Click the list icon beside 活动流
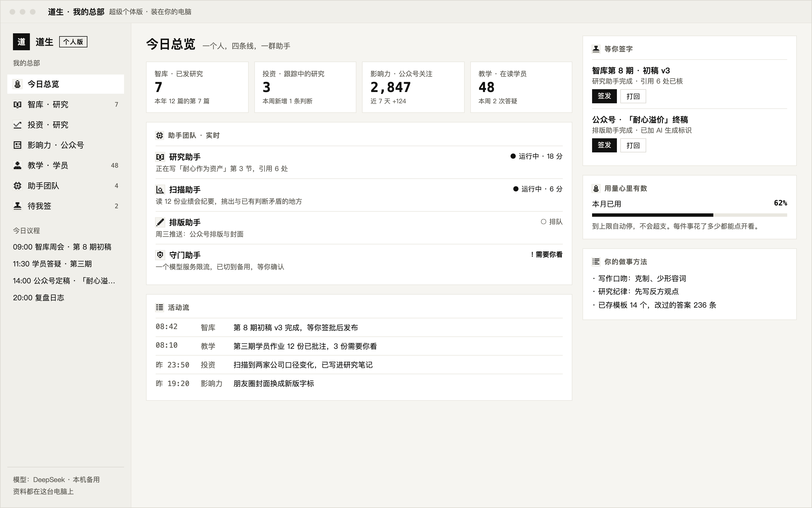Screen dimensions: 812x508 pyautogui.click(x=160, y=307)
